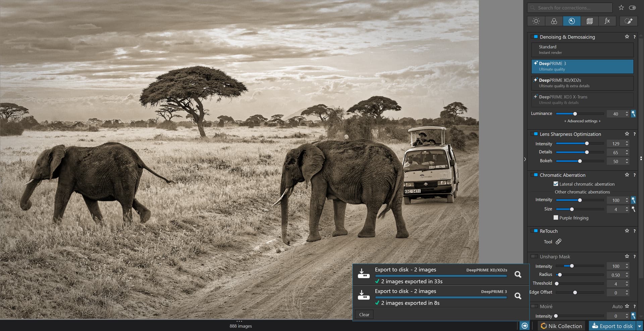Toggle the Lateral chromatic aberration checkbox
Screen dimensions: 644x331
coord(556,184)
